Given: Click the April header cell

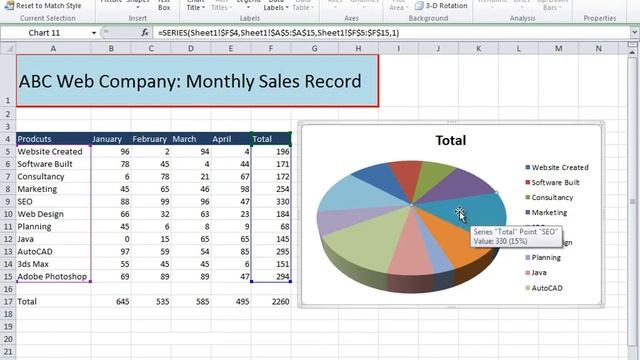Looking at the screenshot, I should point(231,139).
